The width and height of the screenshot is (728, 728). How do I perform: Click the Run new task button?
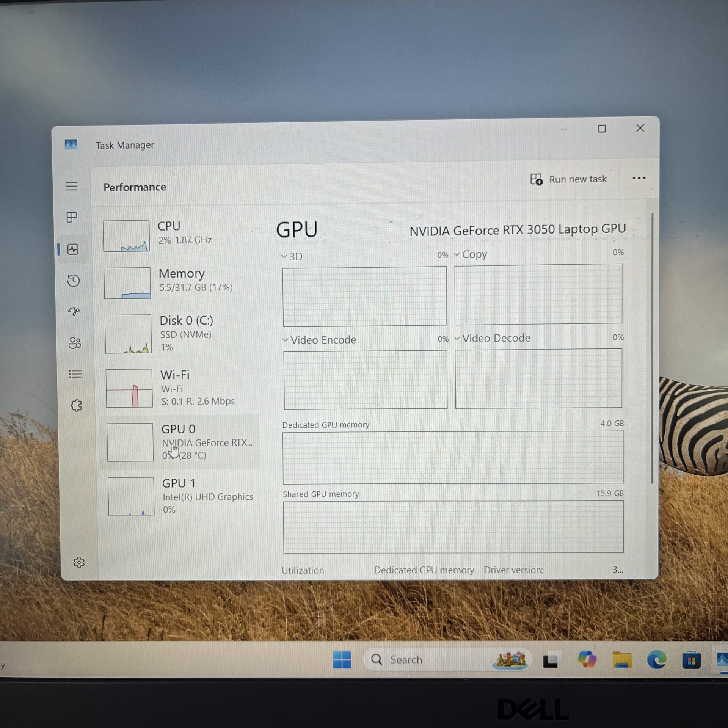point(568,179)
